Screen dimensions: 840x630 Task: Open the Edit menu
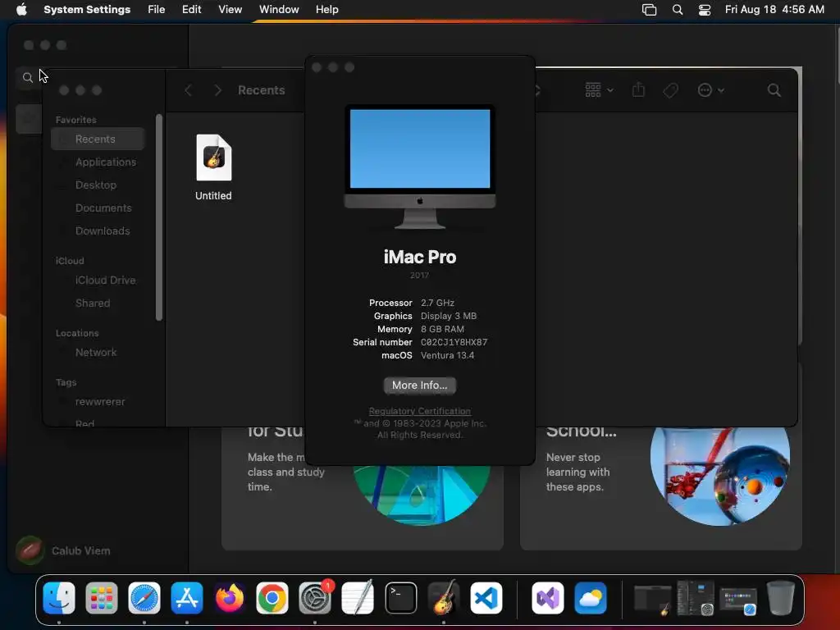pyautogui.click(x=191, y=9)
